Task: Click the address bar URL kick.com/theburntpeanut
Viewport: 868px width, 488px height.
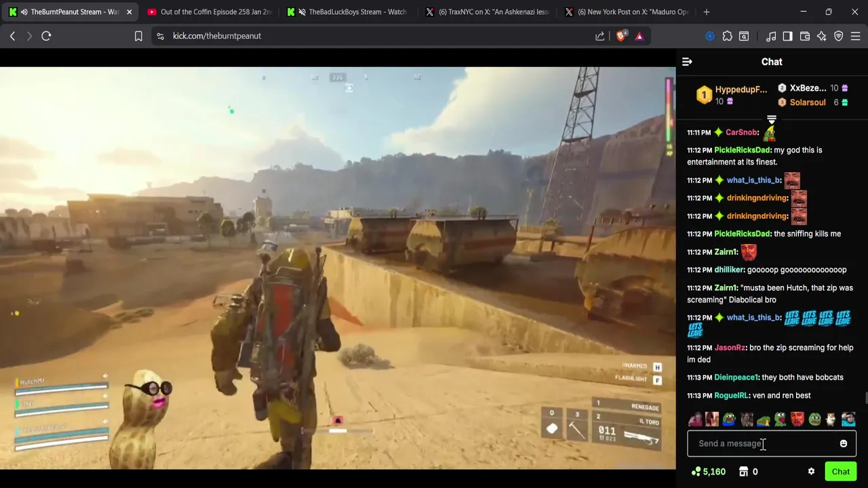Action: (x=217, y=36)
